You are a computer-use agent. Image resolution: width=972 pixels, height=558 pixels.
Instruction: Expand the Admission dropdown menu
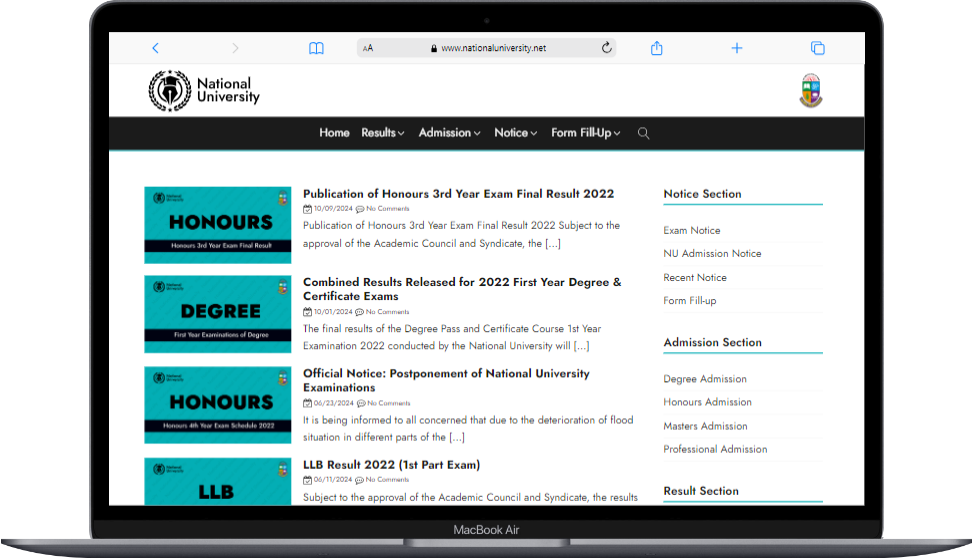(449, 133)
